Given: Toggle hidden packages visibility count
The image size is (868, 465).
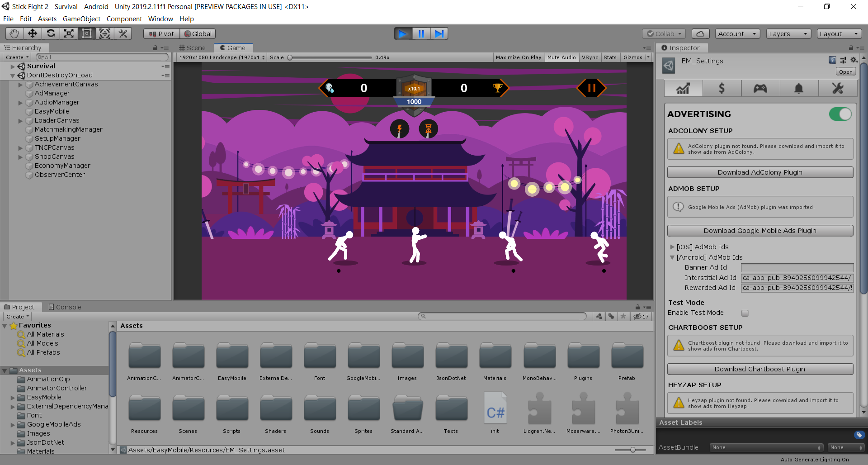Looking at the screenshot, I should point(641,317).
